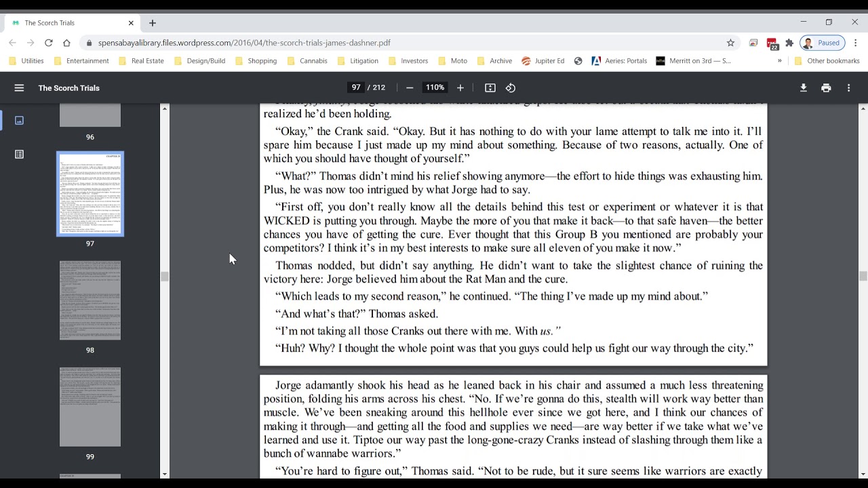Expand the hidden bookmarks overflow chevron

pos(779,61)
